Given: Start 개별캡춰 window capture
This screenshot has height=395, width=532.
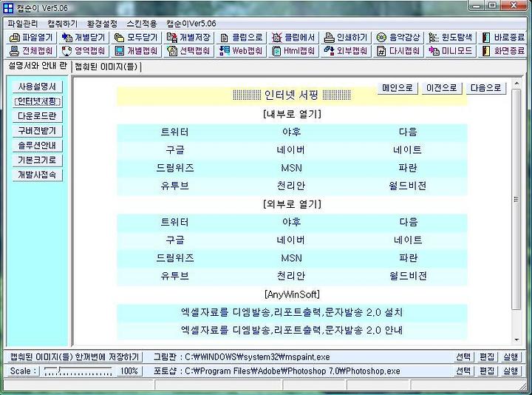Looking at the screenshot, I should [x=136, y=51].
